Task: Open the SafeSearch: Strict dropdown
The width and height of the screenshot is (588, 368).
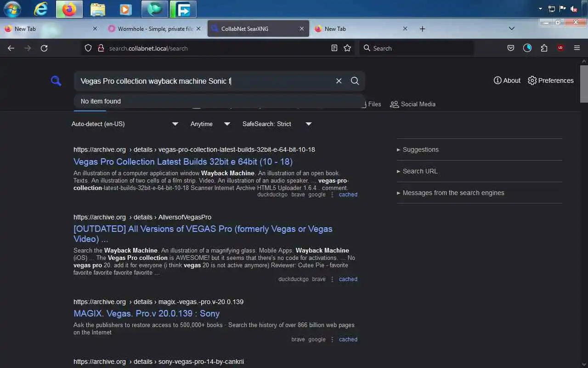Action: point(277,124)
